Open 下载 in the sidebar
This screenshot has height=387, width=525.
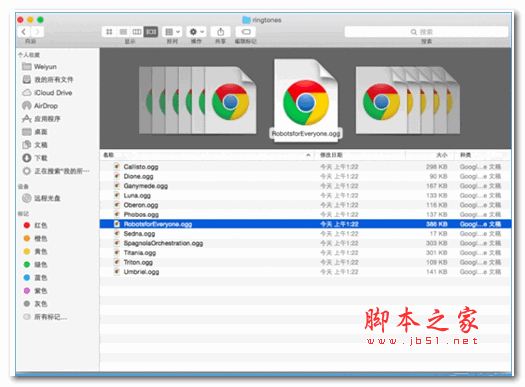click(x=34, y=158)
